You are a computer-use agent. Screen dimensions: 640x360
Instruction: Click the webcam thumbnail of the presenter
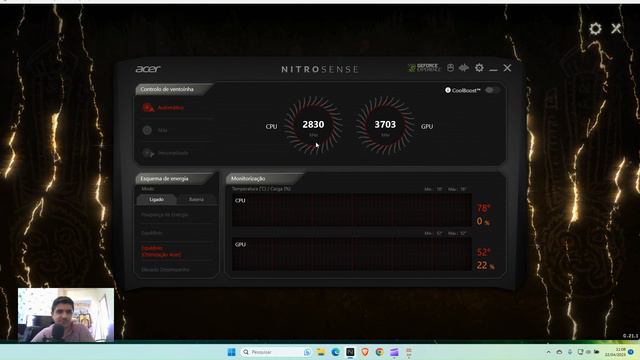pos(66,315)
